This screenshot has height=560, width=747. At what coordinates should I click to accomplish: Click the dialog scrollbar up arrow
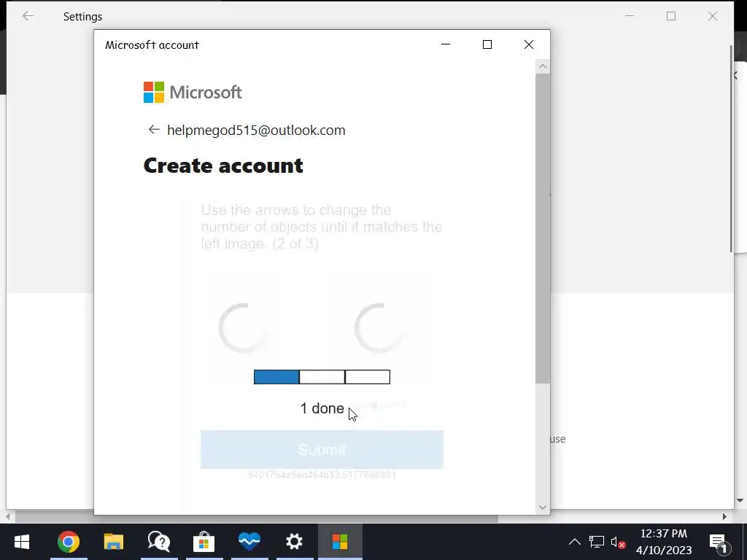543,66
